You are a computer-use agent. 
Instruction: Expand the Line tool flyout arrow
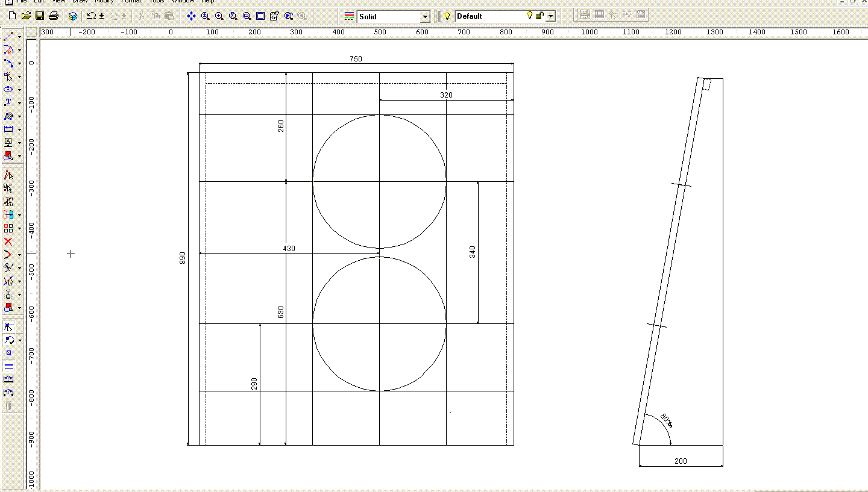[19, 37]
